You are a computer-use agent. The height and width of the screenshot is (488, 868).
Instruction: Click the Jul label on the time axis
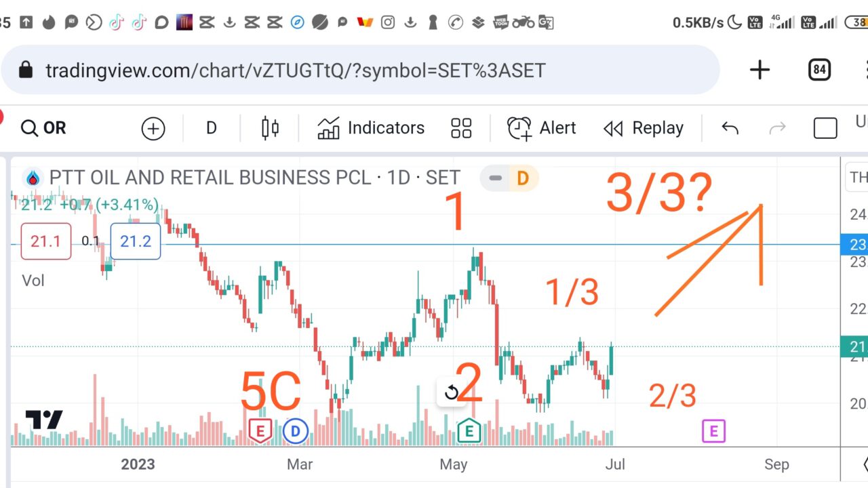615,464
